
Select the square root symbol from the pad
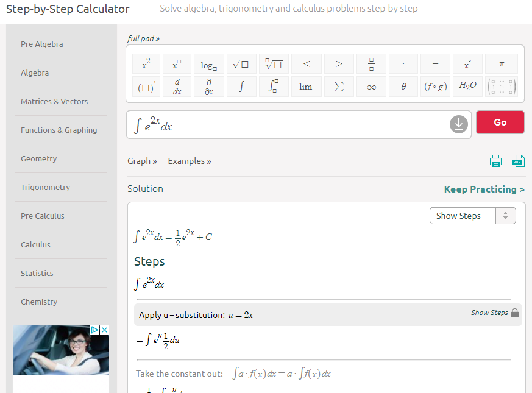coord(241,63)
